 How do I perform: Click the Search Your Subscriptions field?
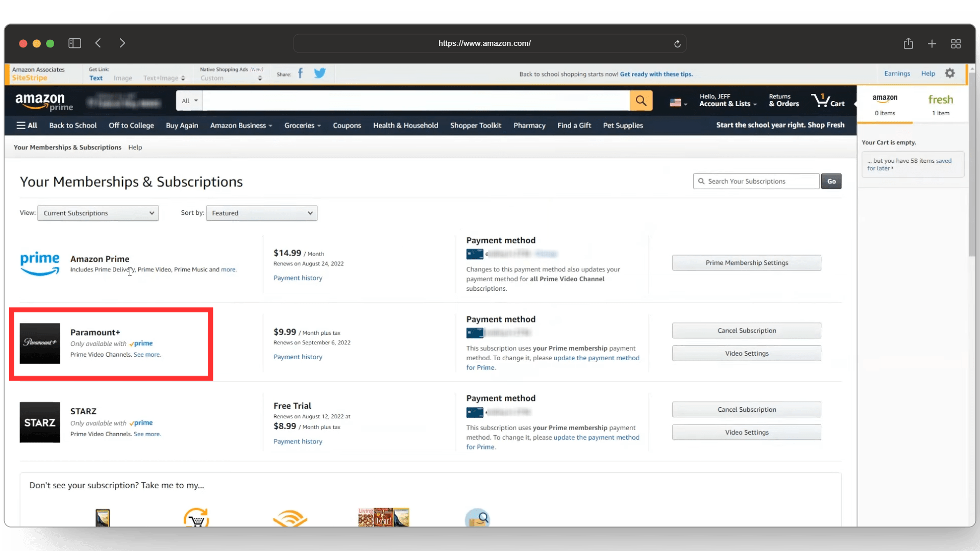[x=756, y=181]
